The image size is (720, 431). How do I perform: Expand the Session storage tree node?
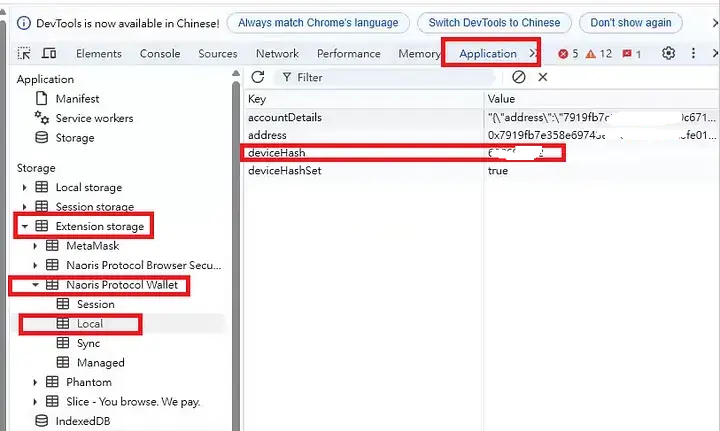24,207
